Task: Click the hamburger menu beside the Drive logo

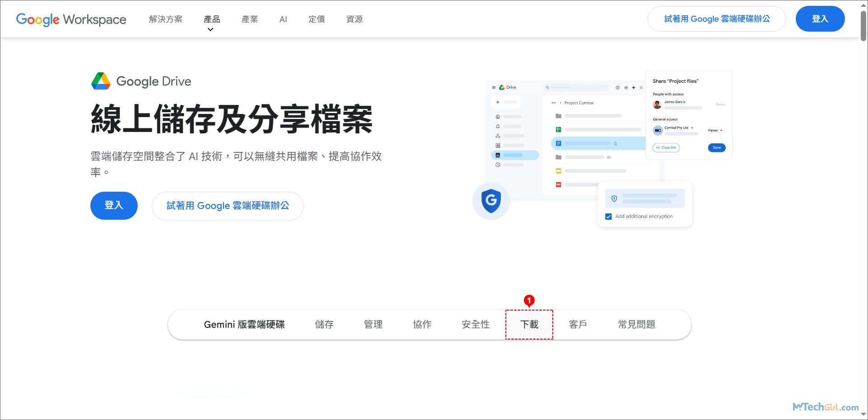Action: [x=494, y=87]
